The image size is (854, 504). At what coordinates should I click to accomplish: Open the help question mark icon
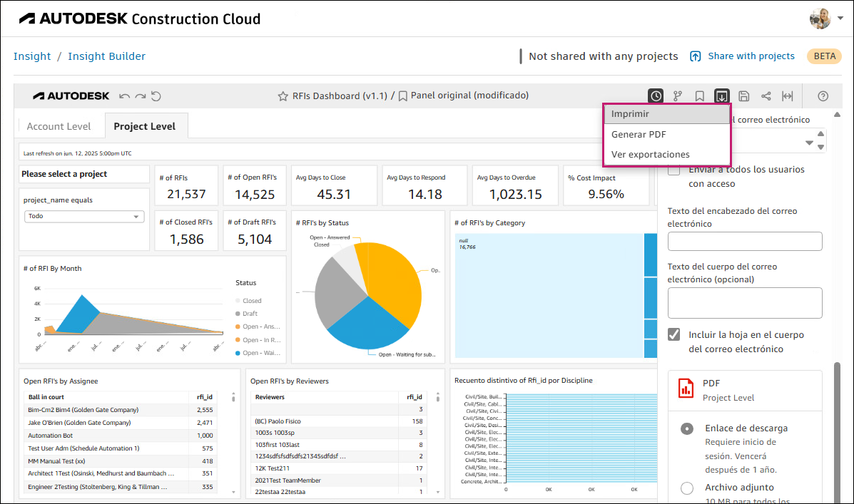click(x=823, y=96)
